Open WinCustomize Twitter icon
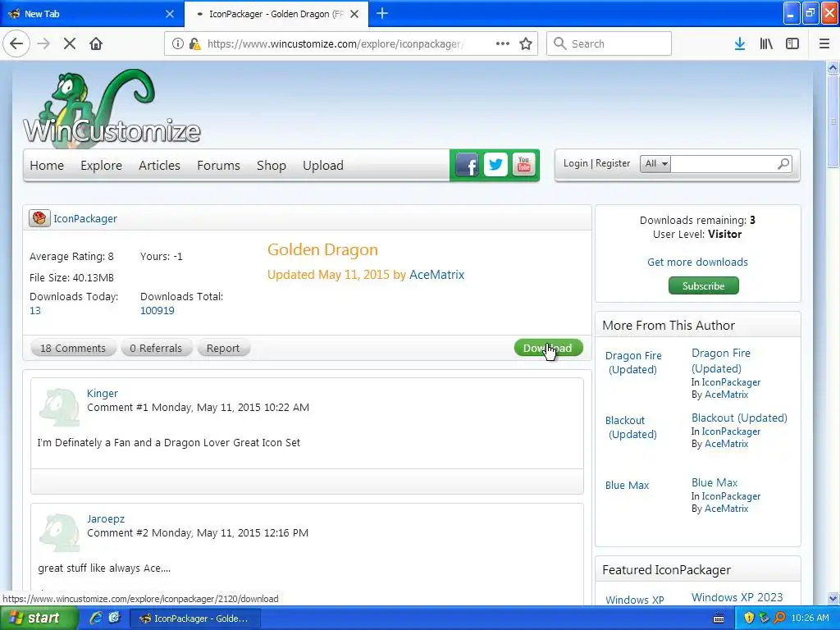The height and width of the screenshot is (630, 840). click(x=495, y=165)
